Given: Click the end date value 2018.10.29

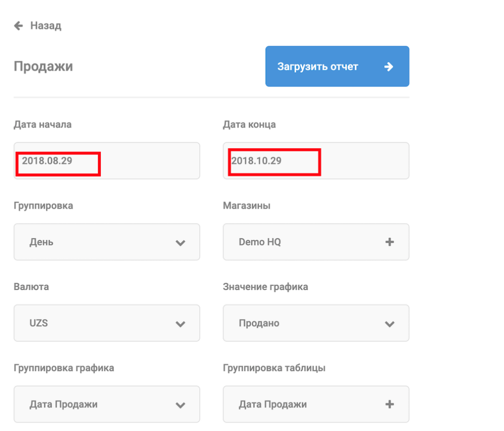Looking at the screenshot, I should coord(256,161).
